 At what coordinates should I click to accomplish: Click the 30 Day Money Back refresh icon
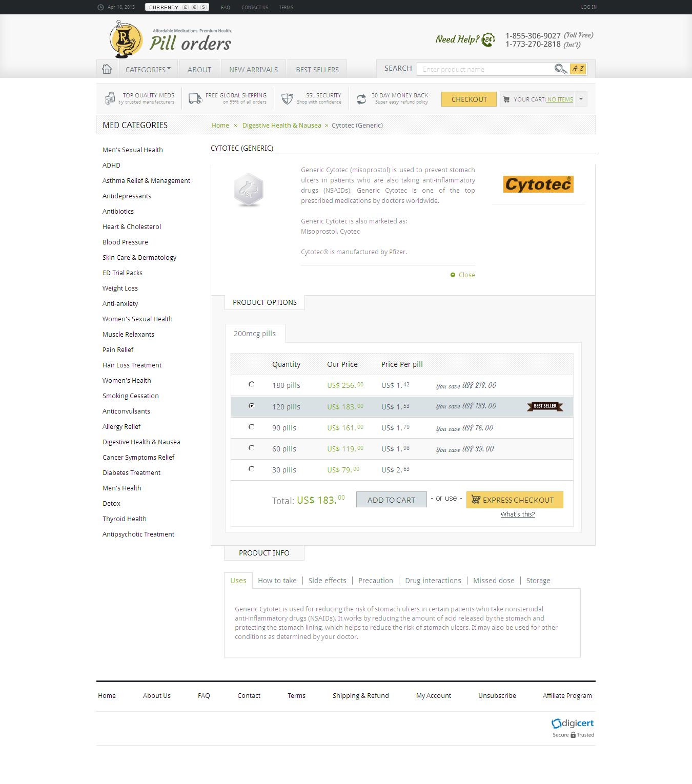(x=361, y=99)
